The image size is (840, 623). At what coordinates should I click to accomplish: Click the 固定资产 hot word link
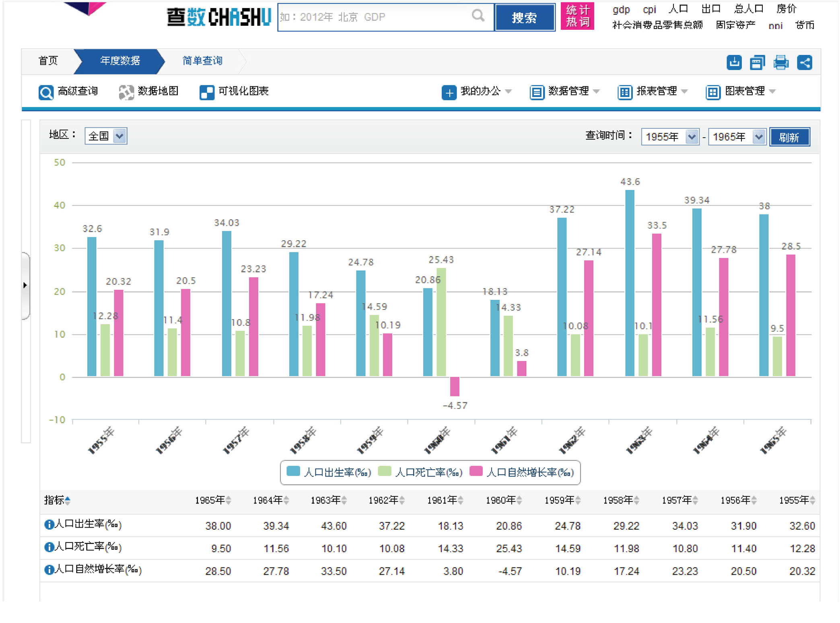(x=736, y=25)
